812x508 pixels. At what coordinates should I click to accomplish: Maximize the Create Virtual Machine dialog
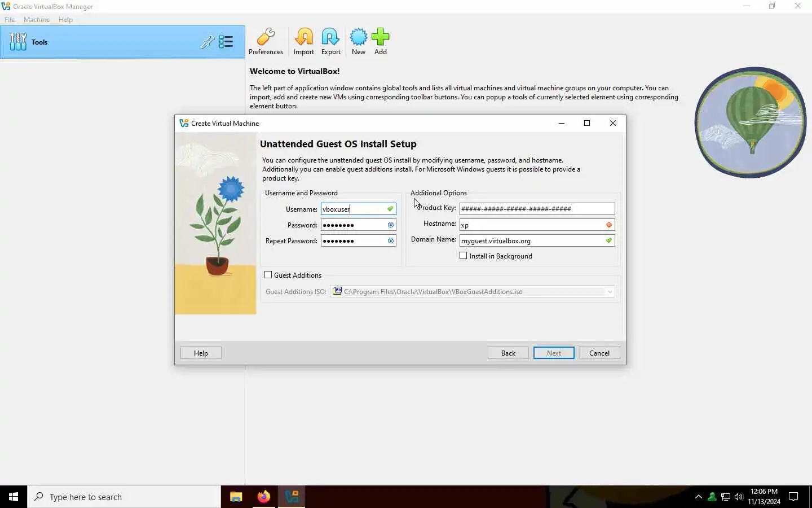click(586, 123)
